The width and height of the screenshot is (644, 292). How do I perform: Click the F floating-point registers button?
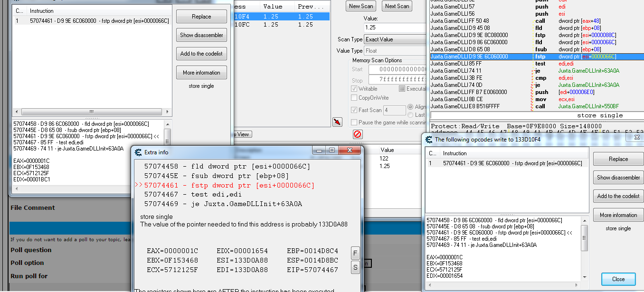click(355, 253)
